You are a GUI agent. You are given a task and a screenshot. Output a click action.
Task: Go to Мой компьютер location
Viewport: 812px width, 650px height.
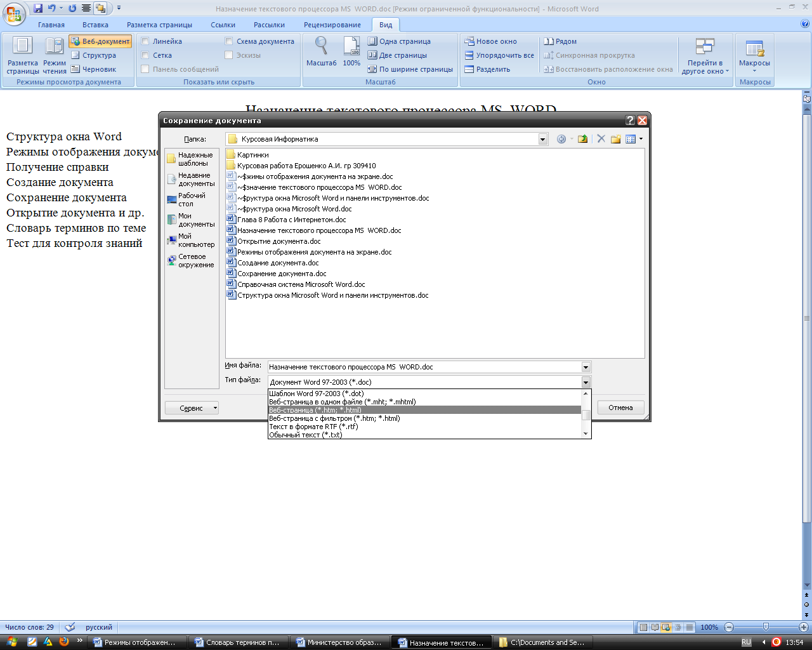(x=192, y=240)
